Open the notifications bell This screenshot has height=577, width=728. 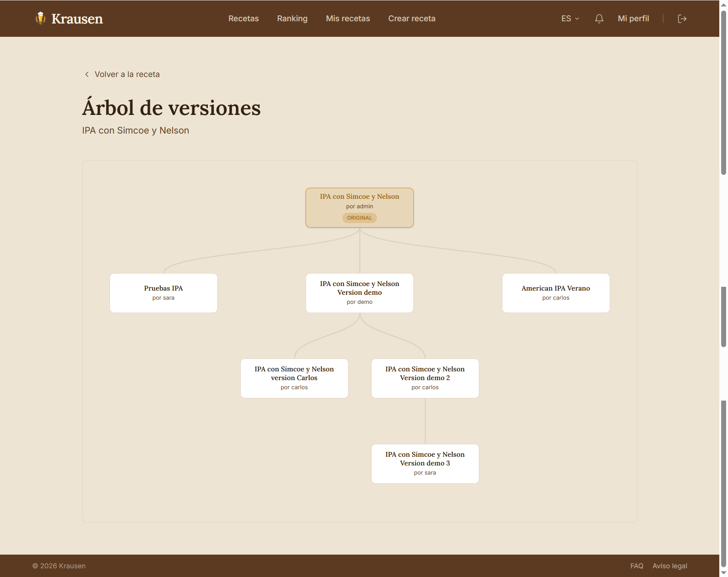pos(599,19)
